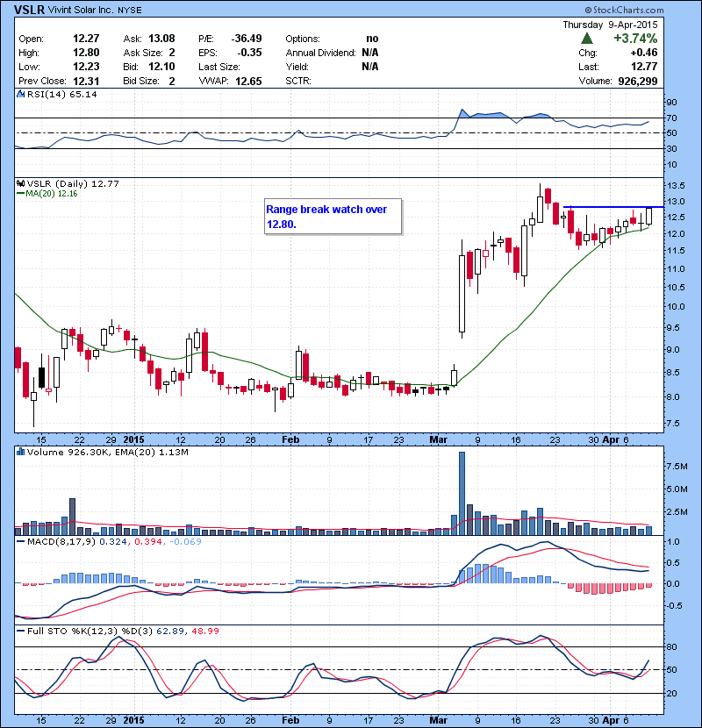The height and width of the screenshot is (728, 702).
Task: Click the blue 12.80 resistance line
Action: [x=613, y=207]
